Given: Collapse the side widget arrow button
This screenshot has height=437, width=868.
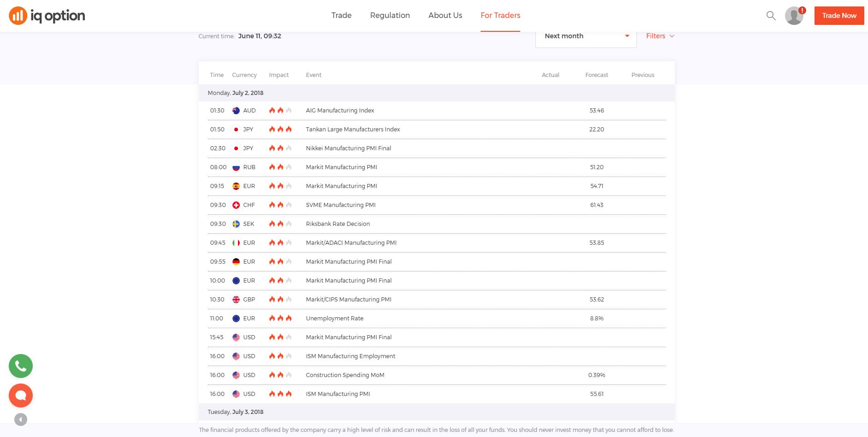Looking at the screenshot, I should point(21,419).
